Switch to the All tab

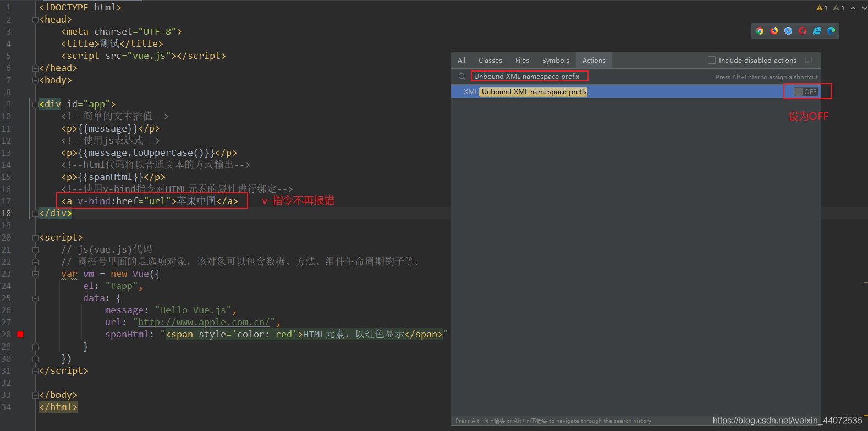coord(462,61)
